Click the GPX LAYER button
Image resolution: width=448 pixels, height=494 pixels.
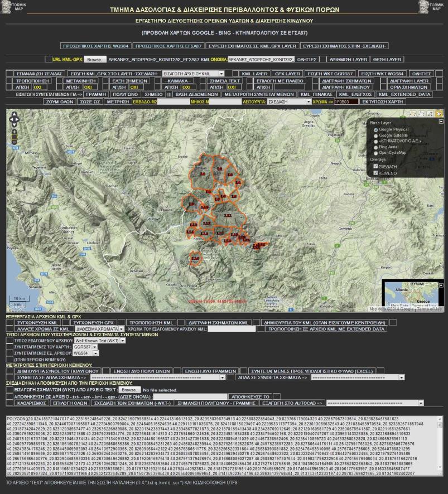tap(287, 74)
